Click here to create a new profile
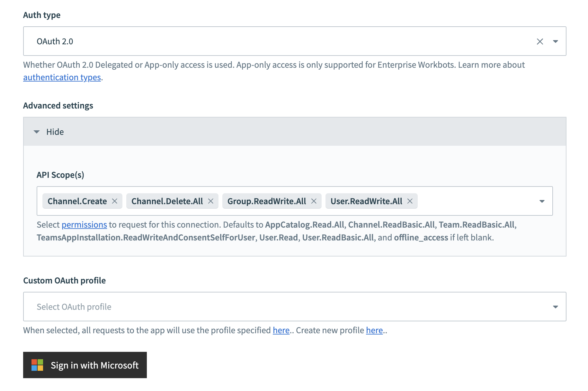This screenshot has width=588, height=391. point(374,330)
